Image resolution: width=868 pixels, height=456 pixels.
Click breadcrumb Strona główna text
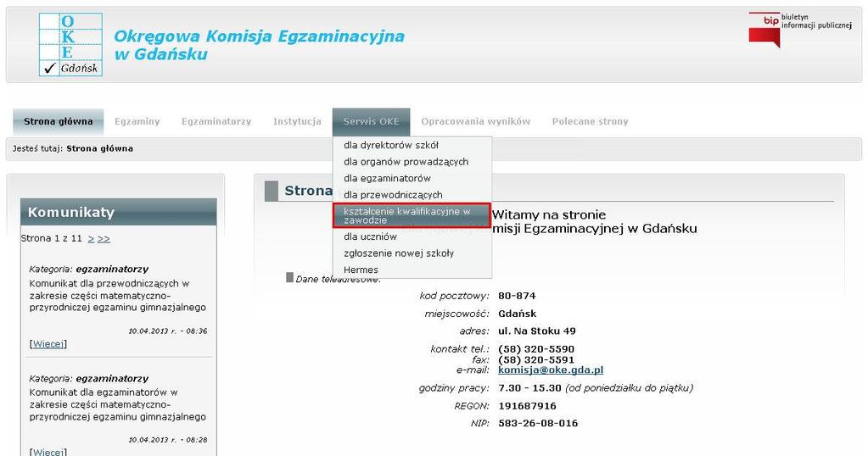click(99, 148)
